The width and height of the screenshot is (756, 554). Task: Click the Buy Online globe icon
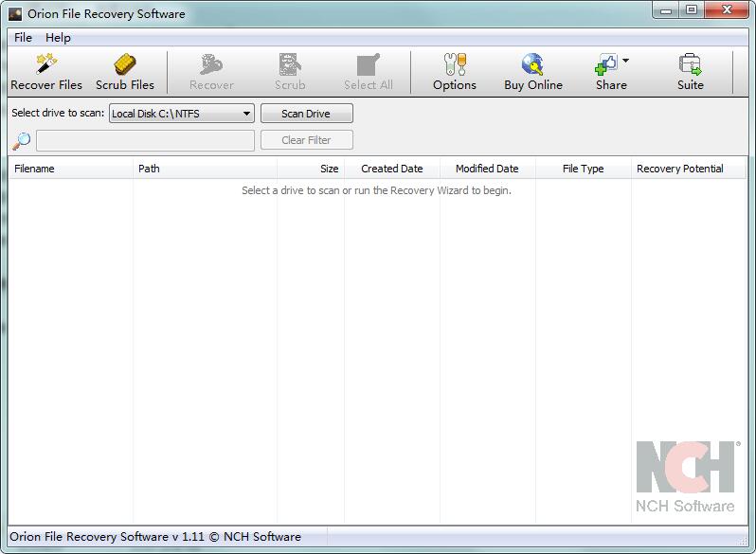tap(532, 64)
